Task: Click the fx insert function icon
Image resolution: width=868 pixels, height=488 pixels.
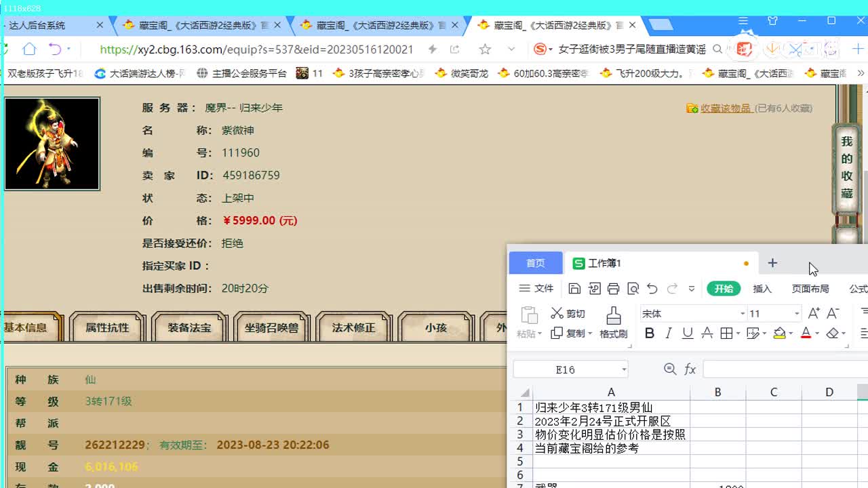Action: (x=690, y=369)
